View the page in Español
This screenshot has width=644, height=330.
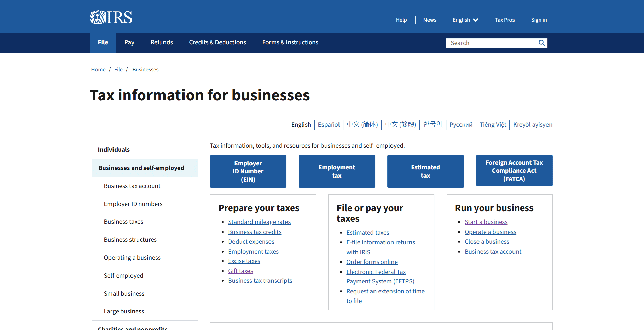tap(328, 124)
